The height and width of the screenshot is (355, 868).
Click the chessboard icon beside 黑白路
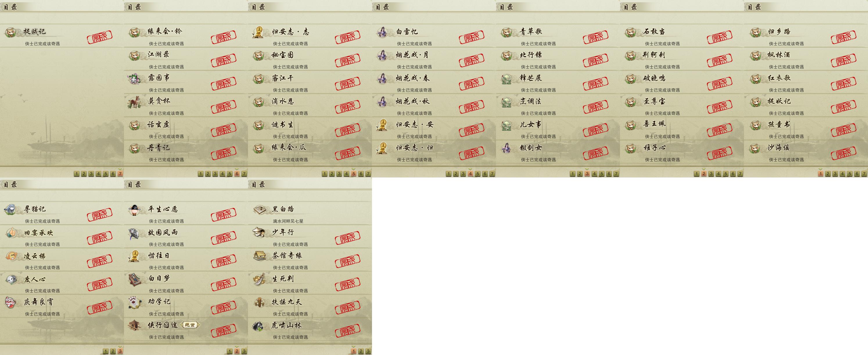(x=259, y=209)
